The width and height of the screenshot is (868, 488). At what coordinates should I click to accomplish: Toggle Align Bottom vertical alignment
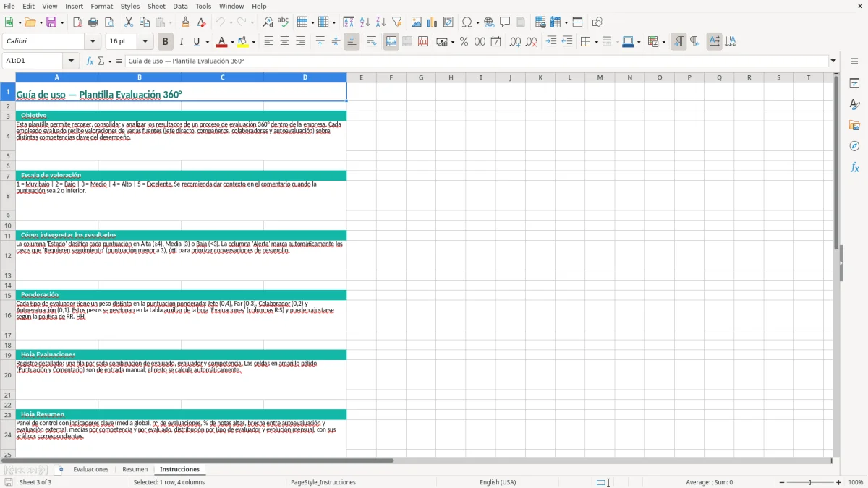coord(352,42)
